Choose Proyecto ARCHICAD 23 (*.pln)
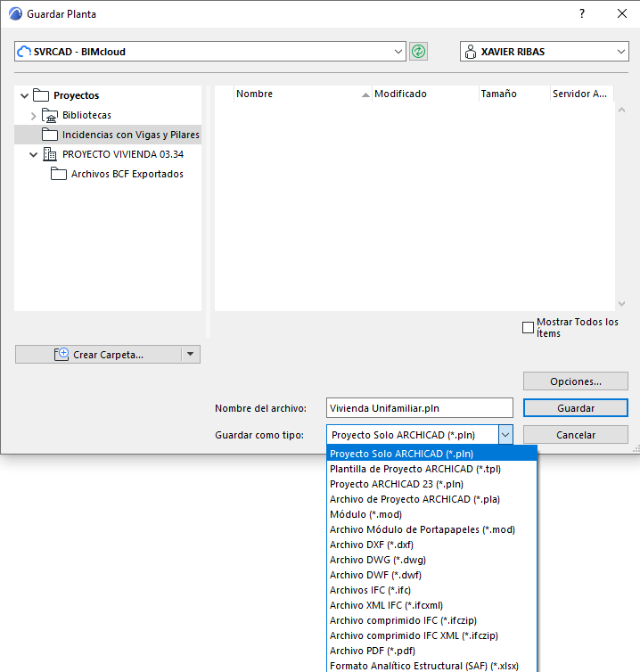This screenshot has width=640, height=672. 431,484
